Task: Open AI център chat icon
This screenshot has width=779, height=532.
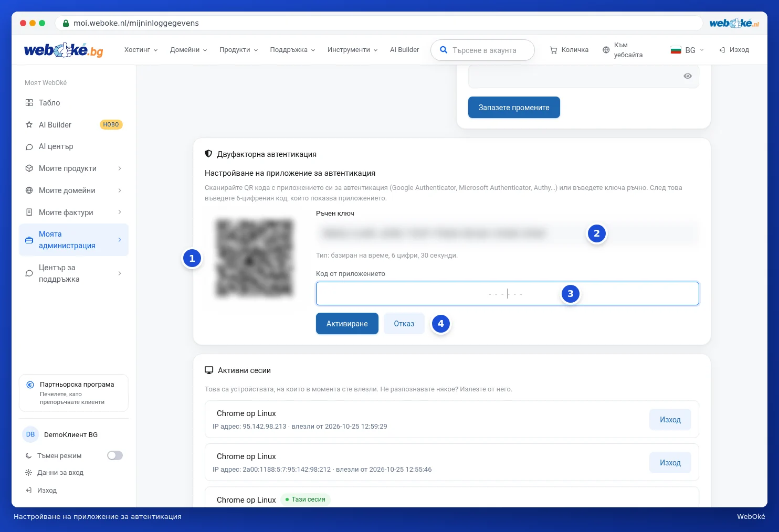Action: 29,147
